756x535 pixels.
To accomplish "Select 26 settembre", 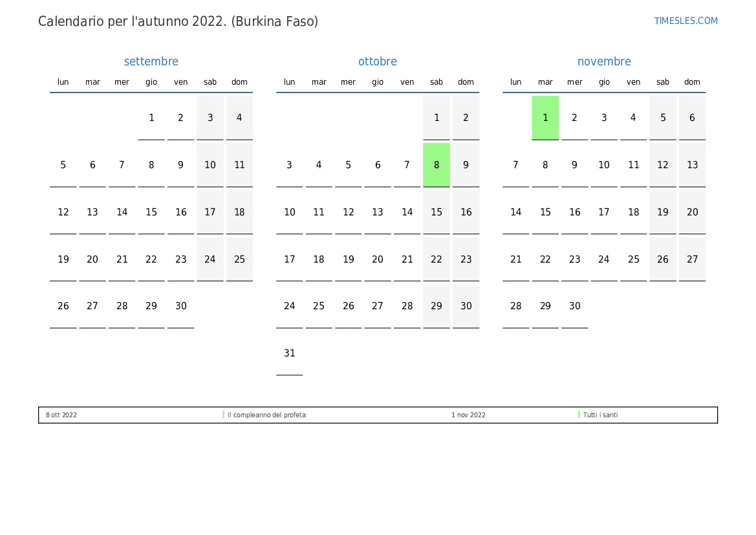I will pyautogui.click(x=63, y=307).
